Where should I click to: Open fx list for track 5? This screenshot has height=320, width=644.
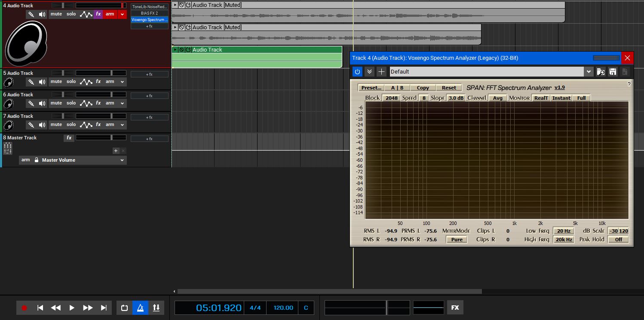(98, 82)
